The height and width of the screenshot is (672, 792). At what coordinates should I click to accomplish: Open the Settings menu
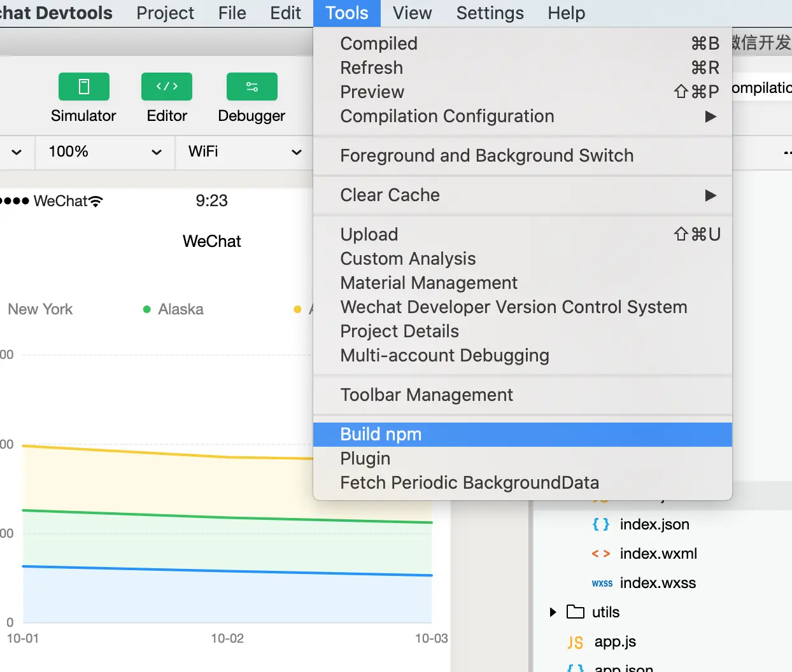pos(490,13)
